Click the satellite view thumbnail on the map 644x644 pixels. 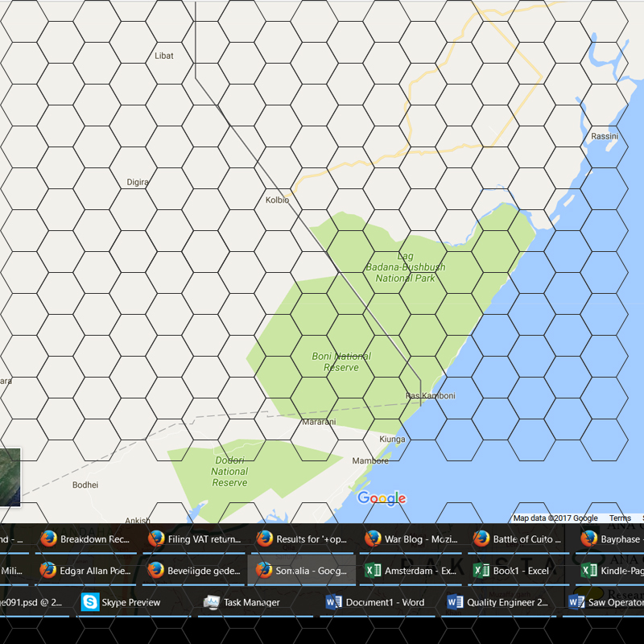tap(10, 477)
